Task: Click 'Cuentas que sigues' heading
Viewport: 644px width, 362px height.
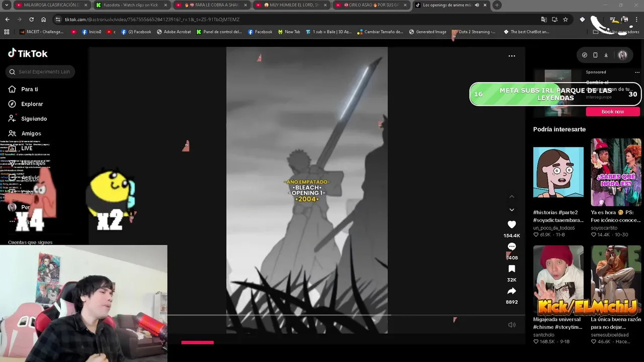Action: pos(30,242)
